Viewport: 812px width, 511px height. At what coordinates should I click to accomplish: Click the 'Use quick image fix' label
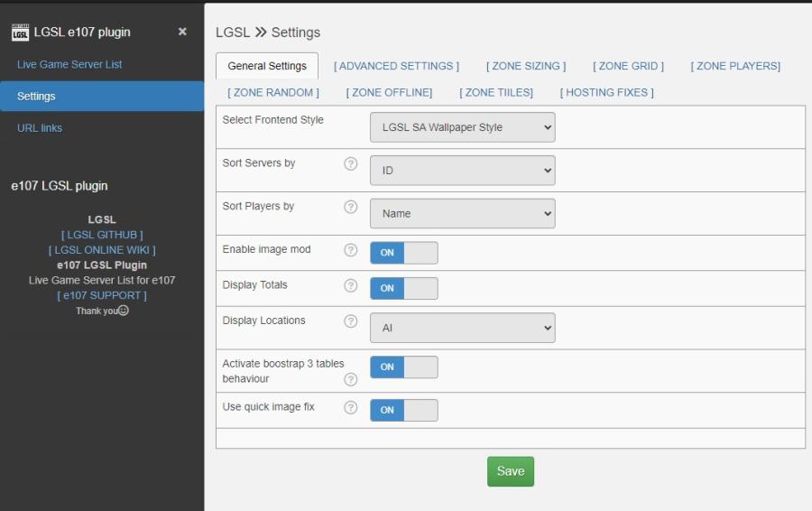(x=268, y=407)
